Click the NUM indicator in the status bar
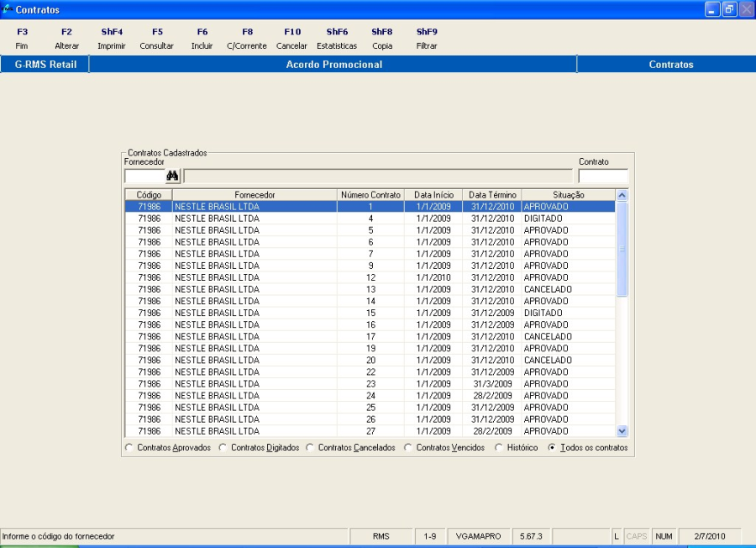Screen dimensions: 756x548 tap(664, 536)
